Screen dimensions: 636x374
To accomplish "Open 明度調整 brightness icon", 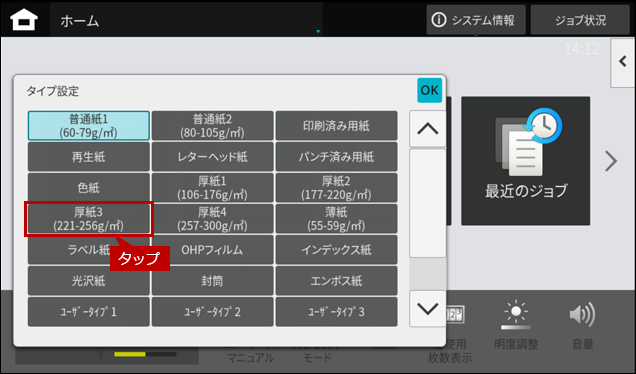I will click(x=516, y=315).
